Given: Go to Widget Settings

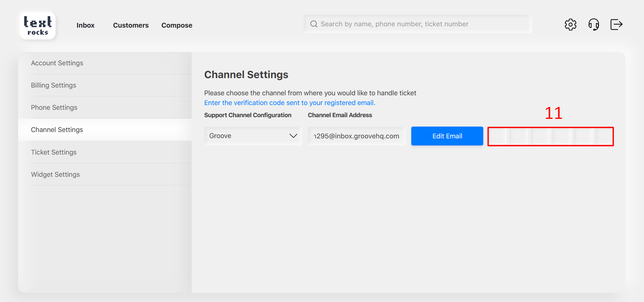Looking at the screenshot, I should coord(55,174).
